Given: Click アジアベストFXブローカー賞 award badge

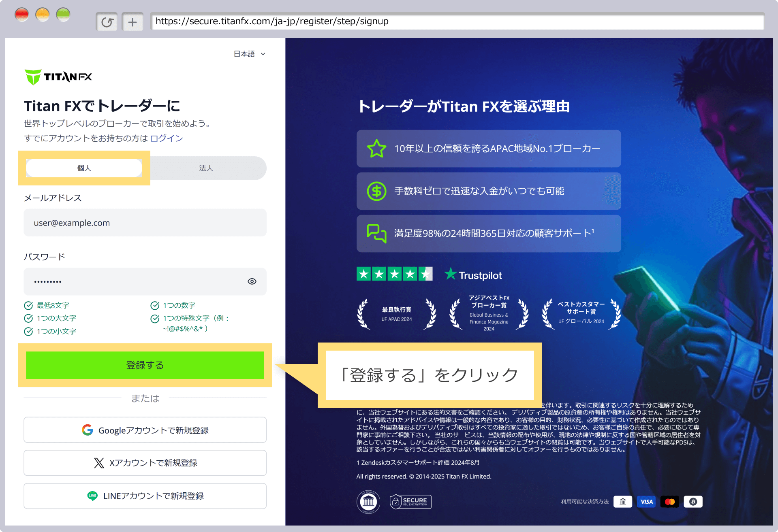Looking at the screenshot, I should (489, 313).
